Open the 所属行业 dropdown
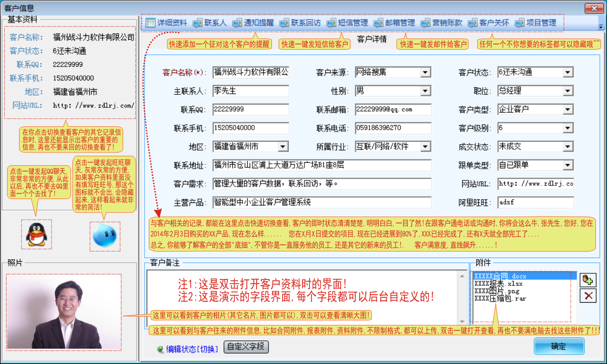Viewport: 607px width, 364px height. pos(426,147)
